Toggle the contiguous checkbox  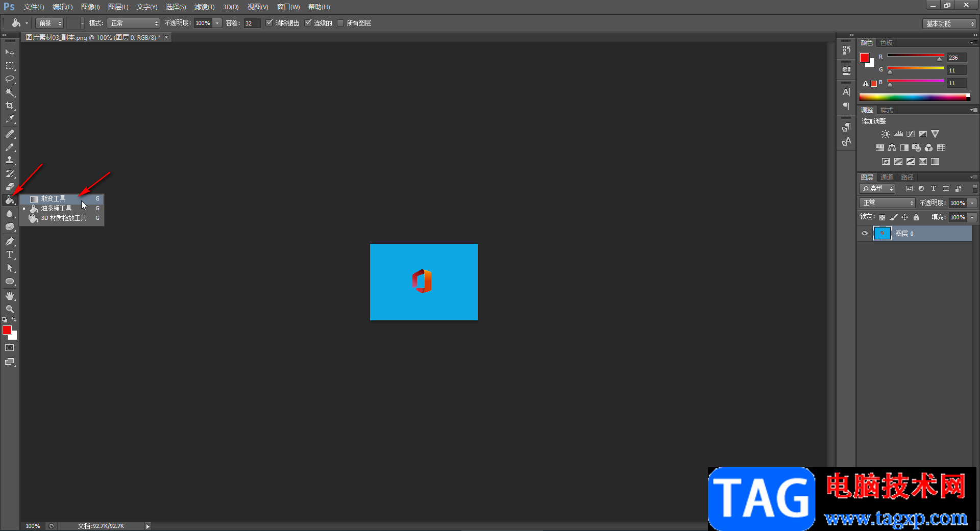coord(308,23)
